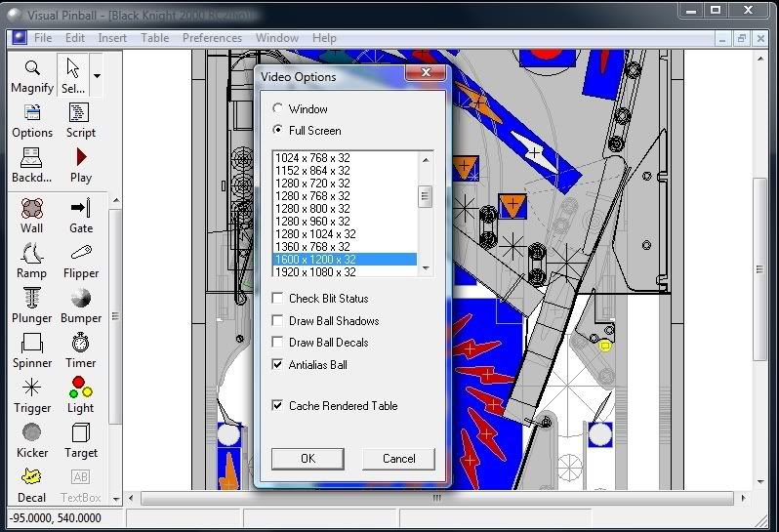779x532 pixels.
Task: Open the Script editor icon
Action: click(x=80, y=118)
